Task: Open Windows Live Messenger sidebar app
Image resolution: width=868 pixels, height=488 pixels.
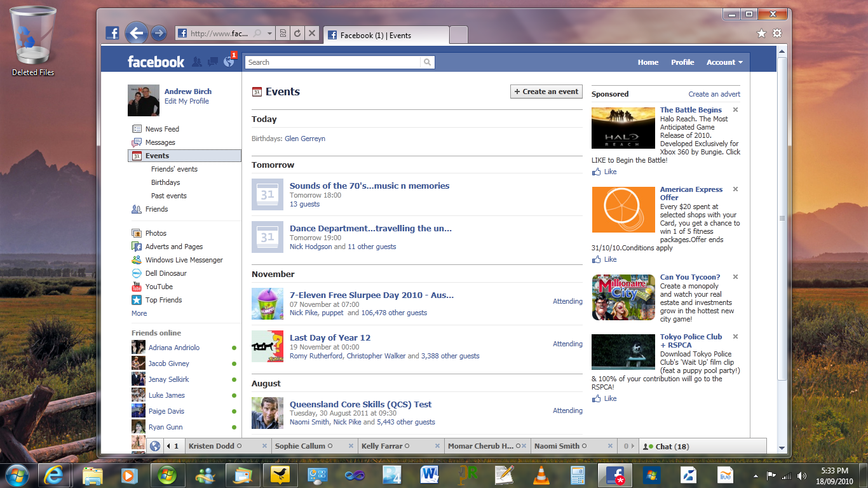Action: tap(184, 260)
